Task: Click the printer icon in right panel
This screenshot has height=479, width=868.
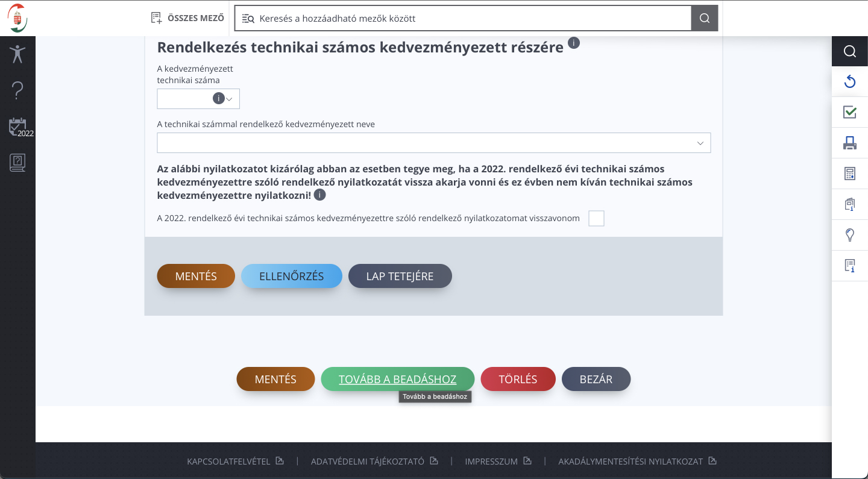Action: (x=850, y=143)
